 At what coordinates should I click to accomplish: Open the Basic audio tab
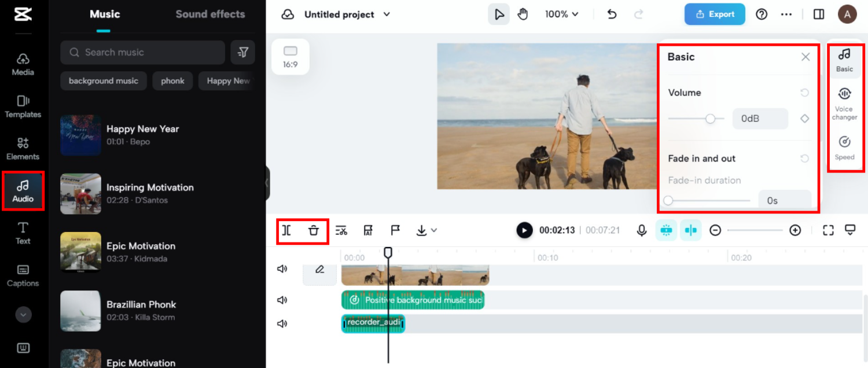(844, 61)
